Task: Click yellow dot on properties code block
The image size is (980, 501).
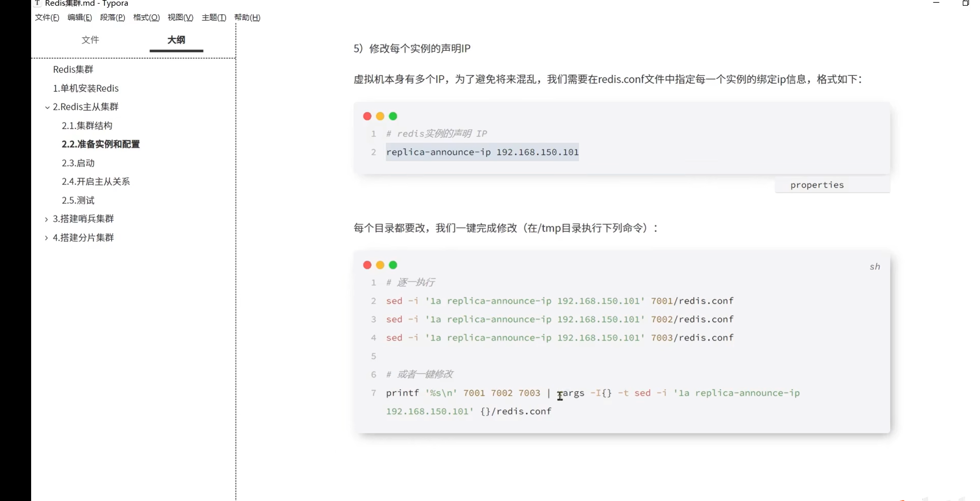Action: (x=380, y=116)
